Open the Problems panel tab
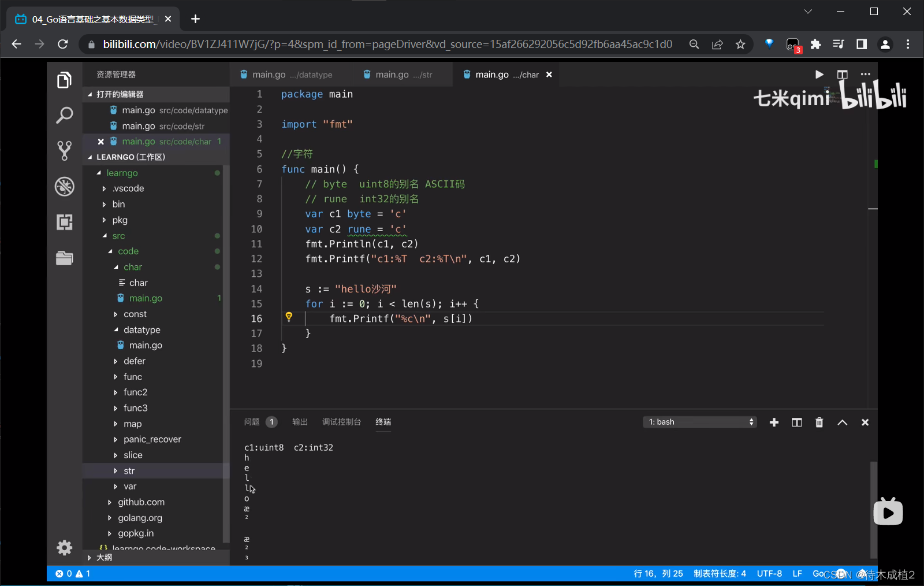 pos(260,422)
